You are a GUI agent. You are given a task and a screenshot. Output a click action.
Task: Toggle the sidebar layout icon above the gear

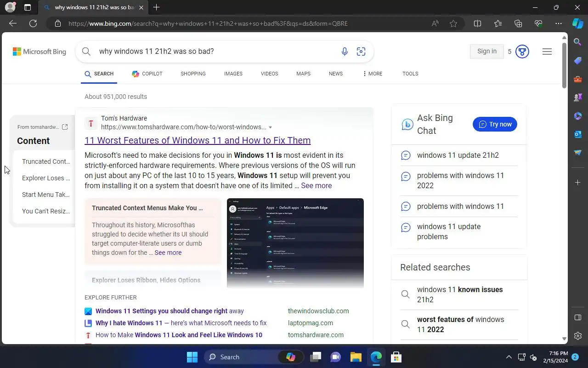(578, 317)
